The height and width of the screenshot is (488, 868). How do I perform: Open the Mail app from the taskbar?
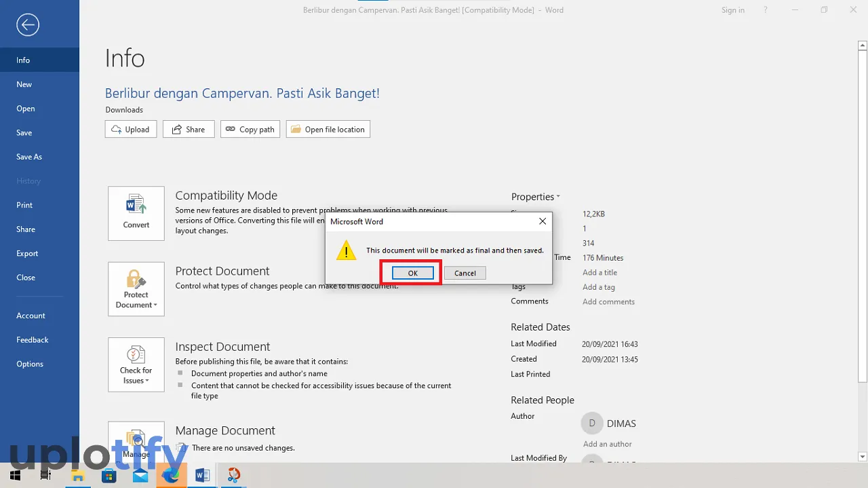point(140,475)
